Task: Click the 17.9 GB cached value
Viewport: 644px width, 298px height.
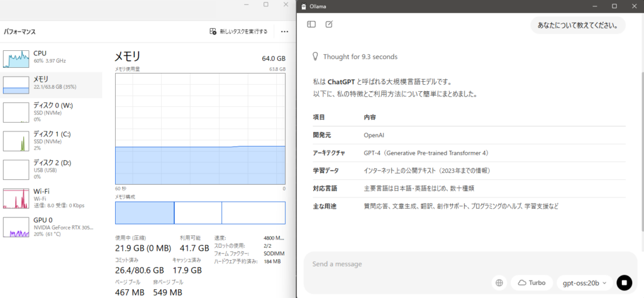Action: (187, 270)
